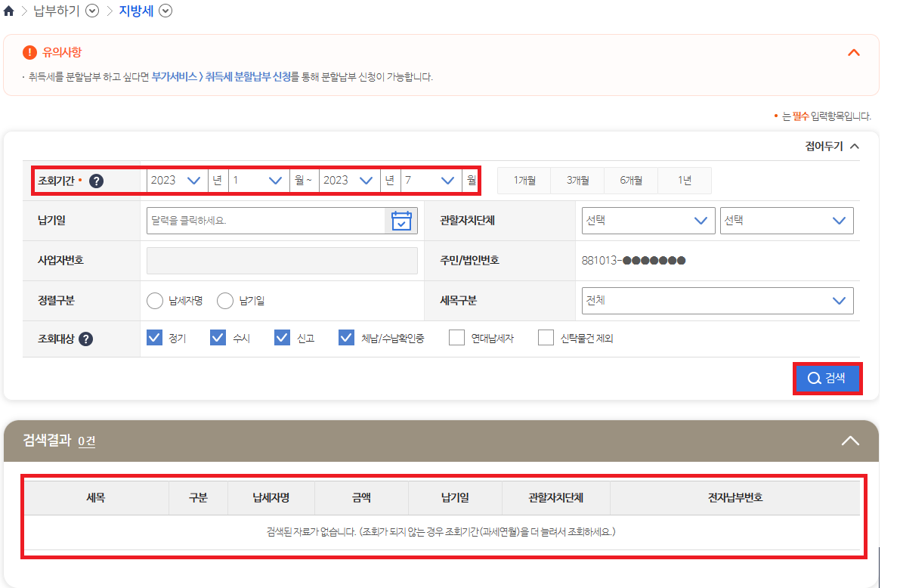Click the 납세자명 column header

(x=271, y=498)
